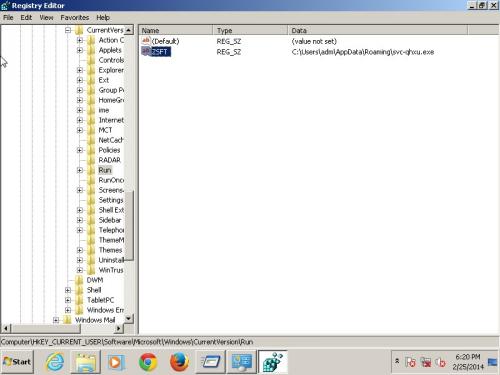This screenshot has width=500, height=375.
Task: Select the Internet Settings key
Action: [111, 120]
